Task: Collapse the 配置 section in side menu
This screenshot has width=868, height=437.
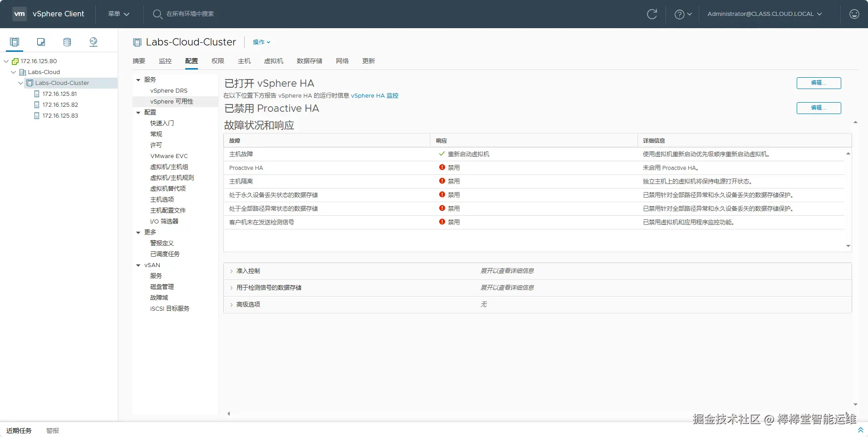Action: 138,113
